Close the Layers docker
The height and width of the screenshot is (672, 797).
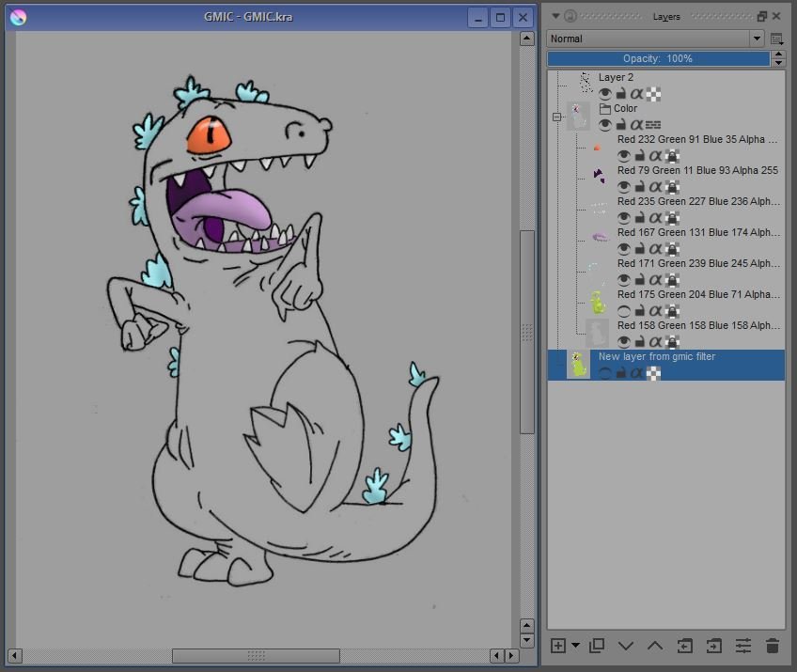[x=776, y=16]
